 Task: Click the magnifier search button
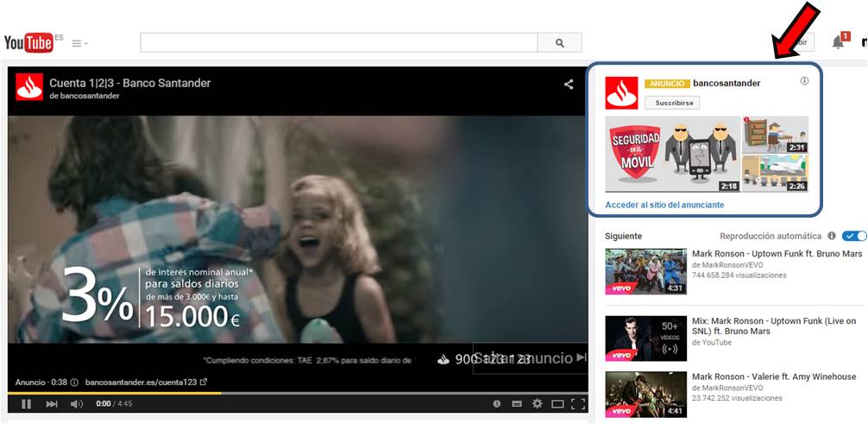560,42
